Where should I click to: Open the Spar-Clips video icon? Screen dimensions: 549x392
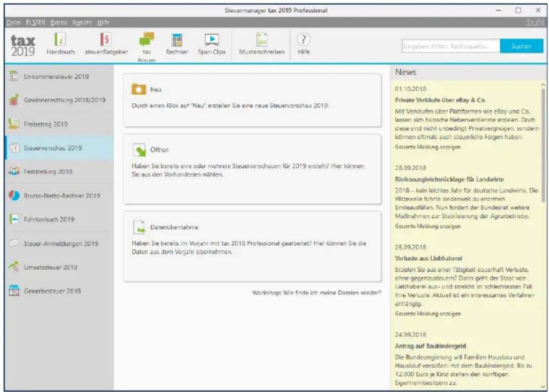click(212, 40)
